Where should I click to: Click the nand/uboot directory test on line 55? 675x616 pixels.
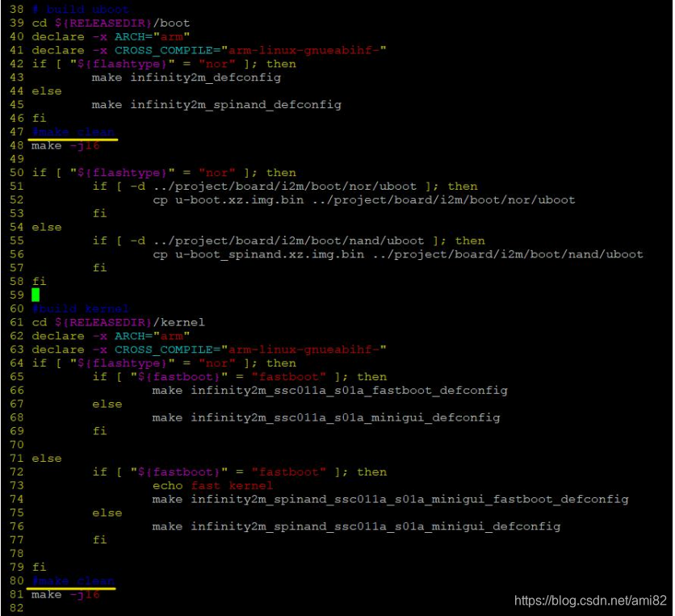pos(289,241)
